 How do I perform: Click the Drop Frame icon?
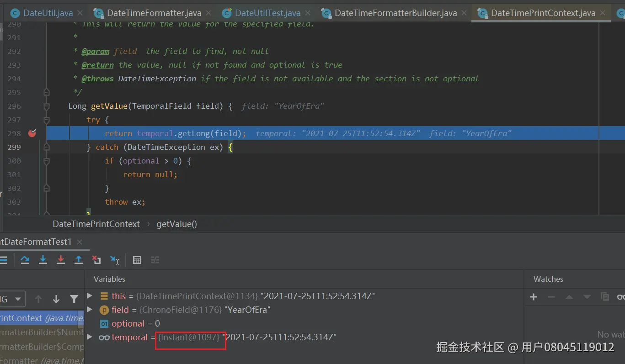coord(96,260)
